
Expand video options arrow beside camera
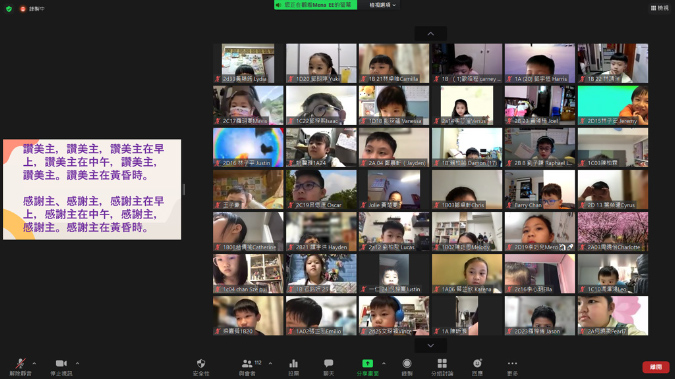point(77,363)
